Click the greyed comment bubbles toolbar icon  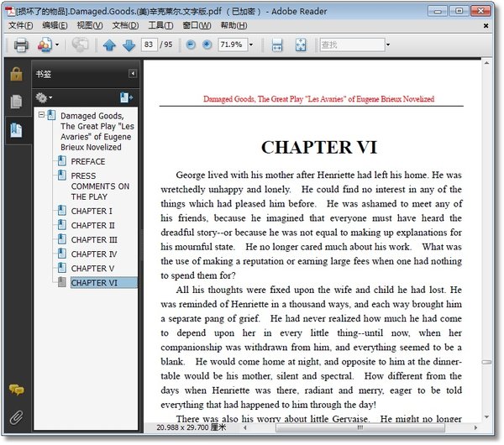80,44
